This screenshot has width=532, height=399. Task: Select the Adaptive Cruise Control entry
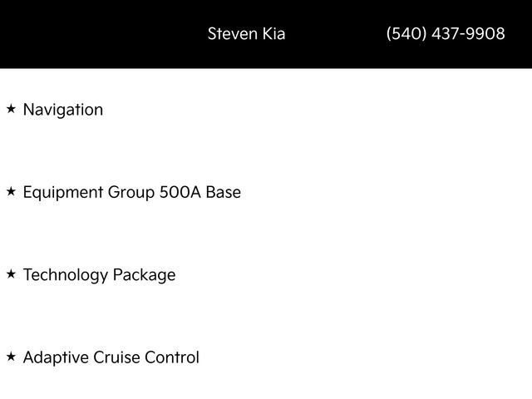111,357
